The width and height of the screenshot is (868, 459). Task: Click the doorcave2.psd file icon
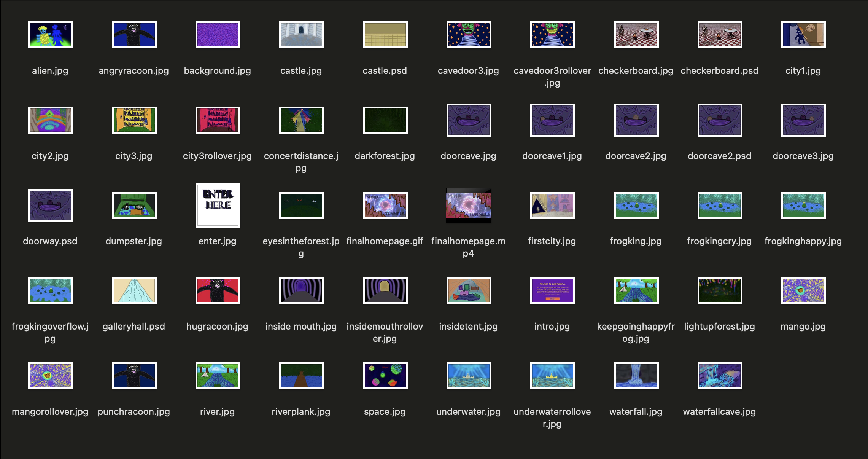pyautogui.click(x=720, y=120)
